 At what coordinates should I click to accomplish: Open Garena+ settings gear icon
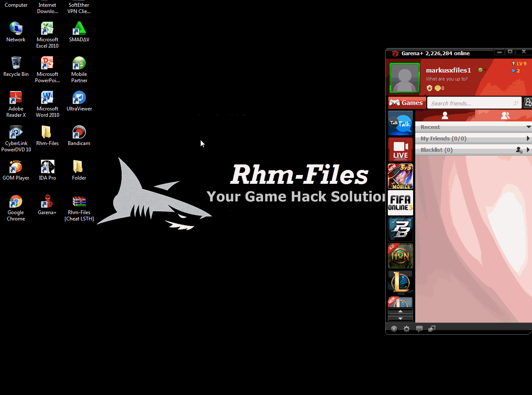pyautogui.click(x=406, y=329)
